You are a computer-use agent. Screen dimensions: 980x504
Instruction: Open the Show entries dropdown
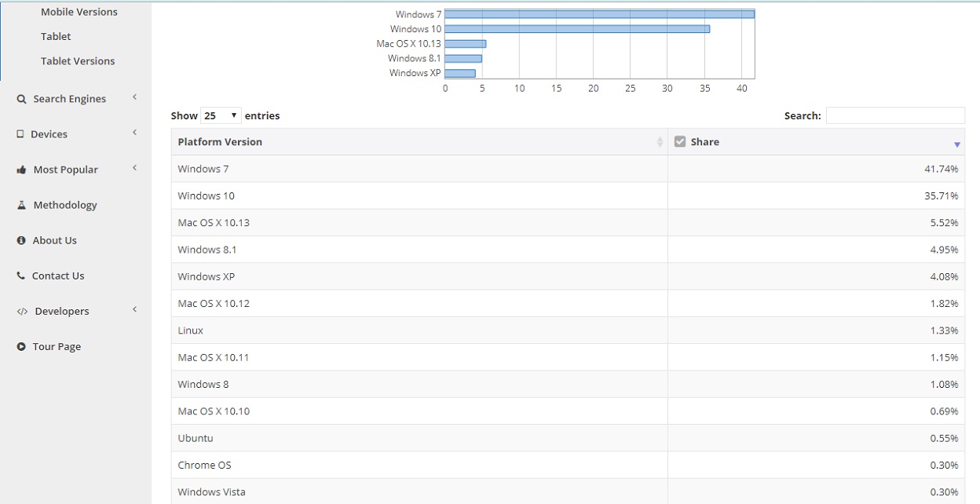221,115
